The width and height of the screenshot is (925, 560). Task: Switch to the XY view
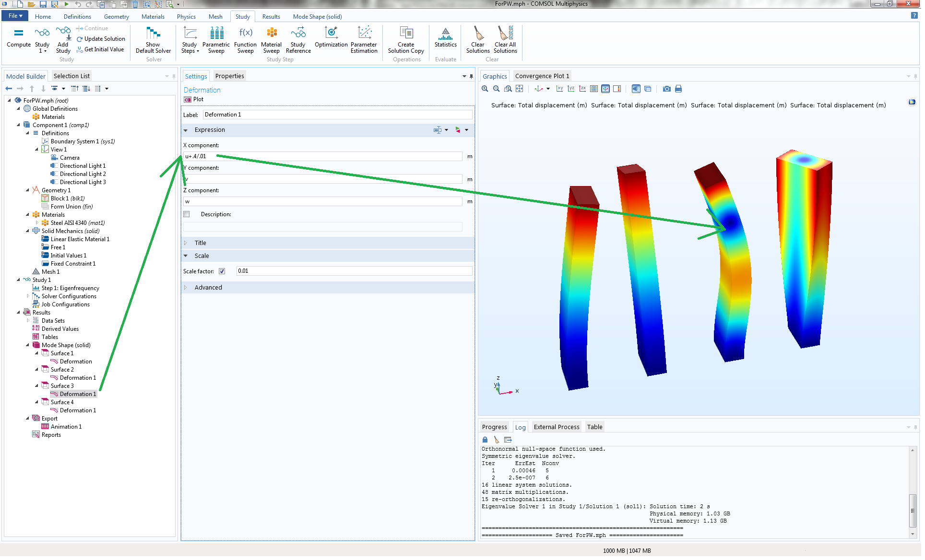point(559,89)
